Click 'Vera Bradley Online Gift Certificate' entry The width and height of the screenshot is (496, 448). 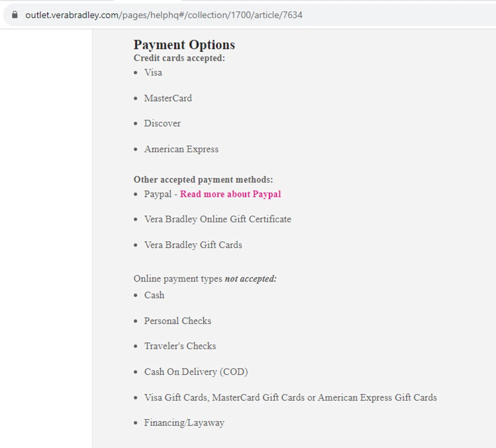(x=217, y=219)
